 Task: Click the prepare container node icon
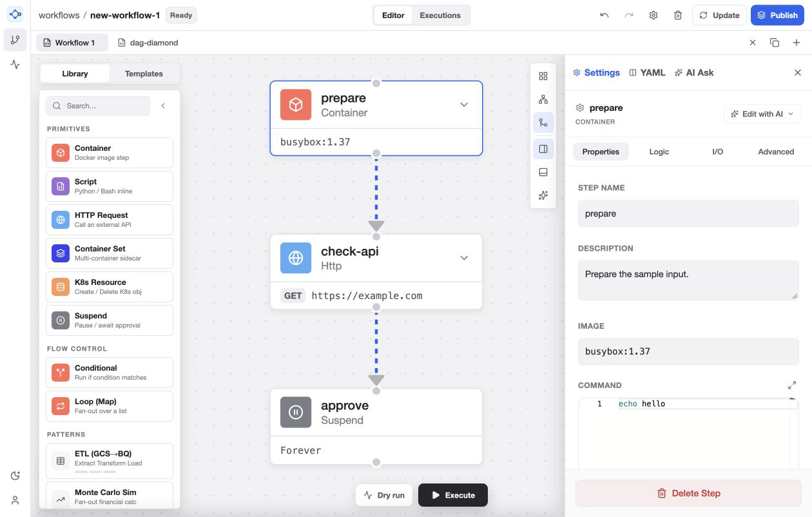[296, 104]
